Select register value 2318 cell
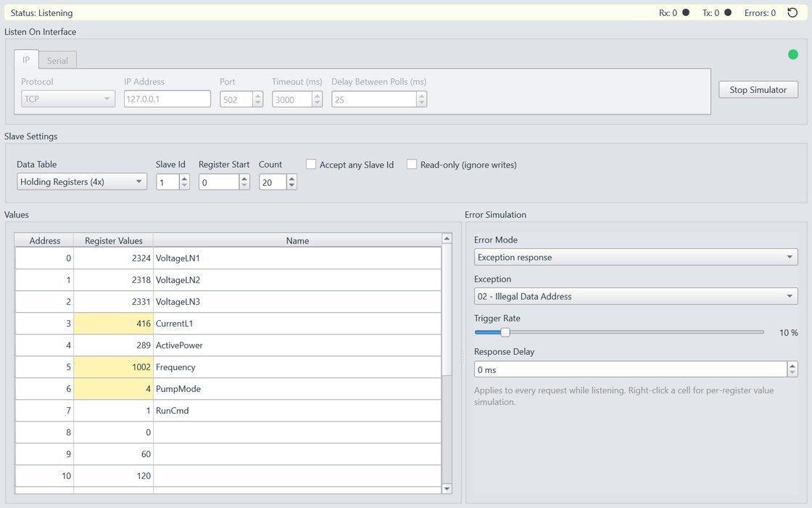Screen dimensions: 812x508 pyautogui.click(x=113, y=280)
